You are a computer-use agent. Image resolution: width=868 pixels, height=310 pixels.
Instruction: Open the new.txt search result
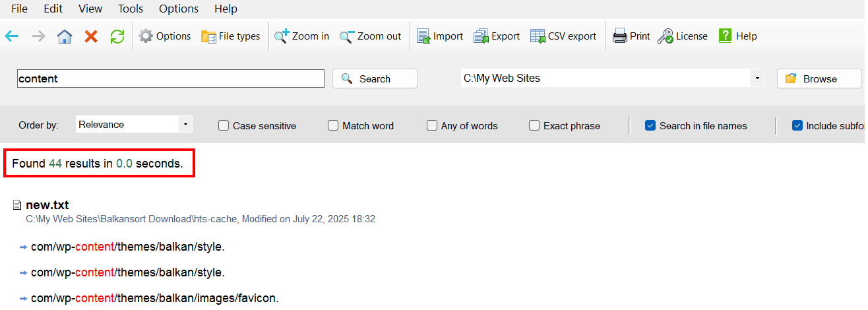47,205
